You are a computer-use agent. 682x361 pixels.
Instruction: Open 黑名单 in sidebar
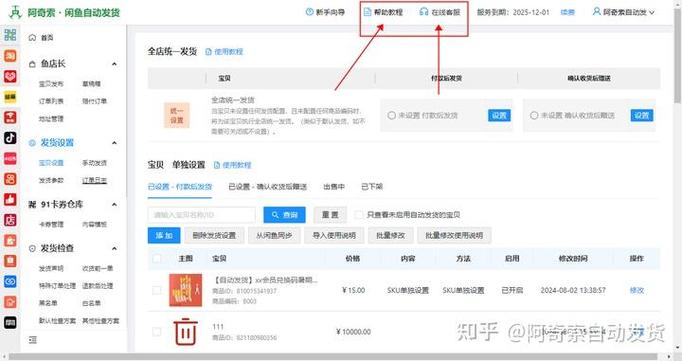tap(48, 303)
